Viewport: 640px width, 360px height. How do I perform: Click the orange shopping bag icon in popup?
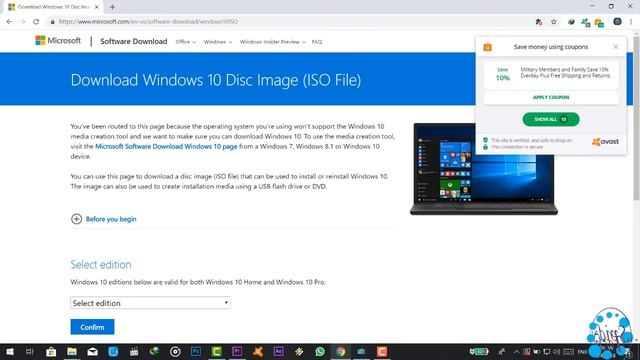(487, 47)
